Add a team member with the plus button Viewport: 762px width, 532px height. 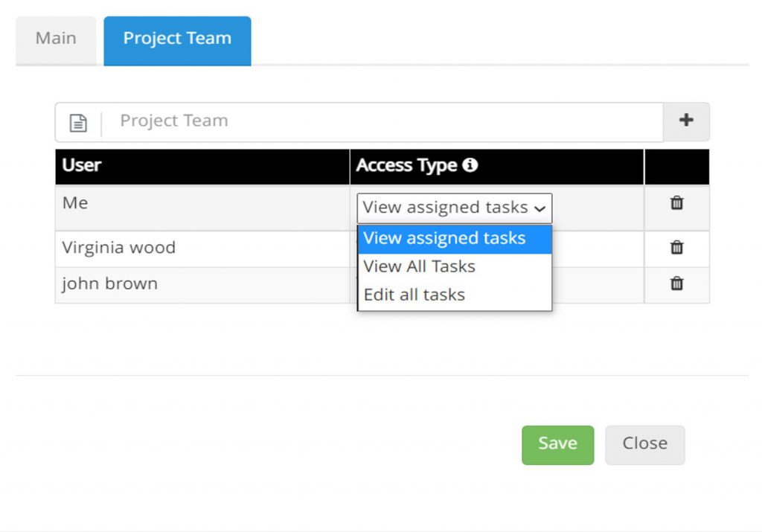point(686,121)
